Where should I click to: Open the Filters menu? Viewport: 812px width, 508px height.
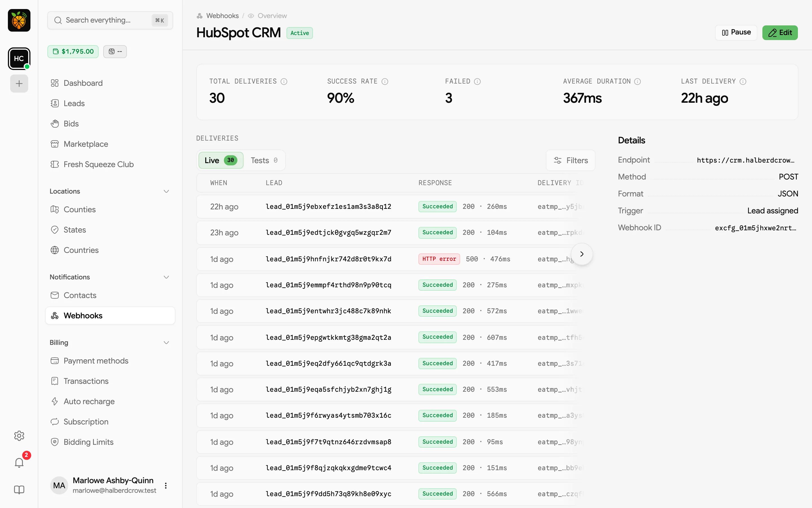571,160
